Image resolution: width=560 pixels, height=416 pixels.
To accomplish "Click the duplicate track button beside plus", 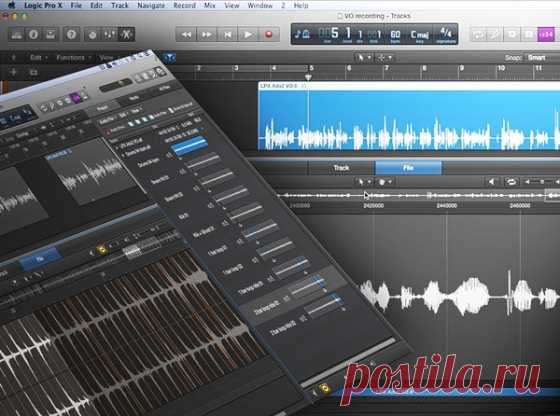I will click(x=33, y=72).
